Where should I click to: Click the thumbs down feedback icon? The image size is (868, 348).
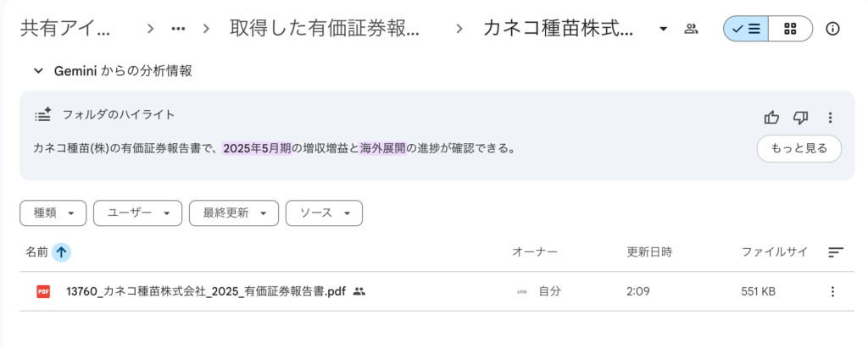tap(800, 118)
